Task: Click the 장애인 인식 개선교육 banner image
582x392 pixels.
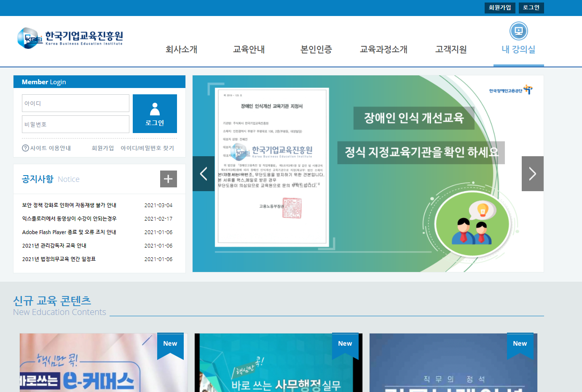Action: 368,173
